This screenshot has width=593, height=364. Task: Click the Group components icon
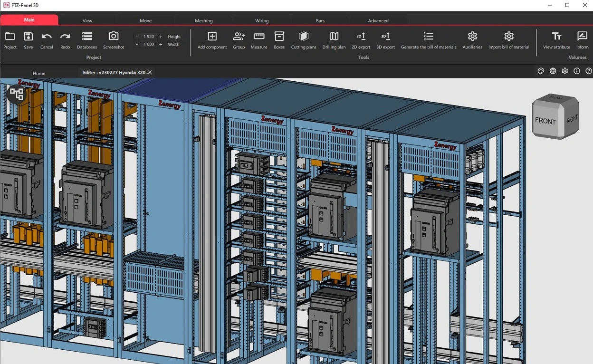click(239, 37)
